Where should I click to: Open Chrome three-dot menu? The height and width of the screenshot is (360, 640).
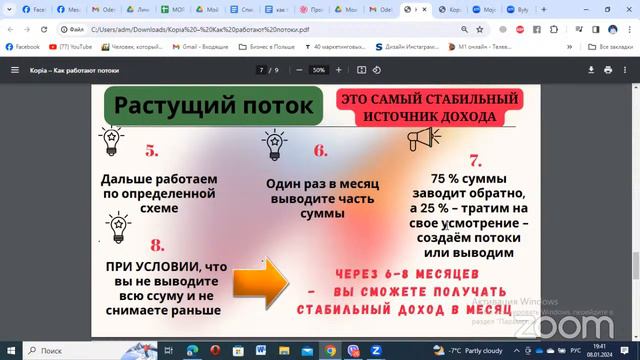point(629,29)
